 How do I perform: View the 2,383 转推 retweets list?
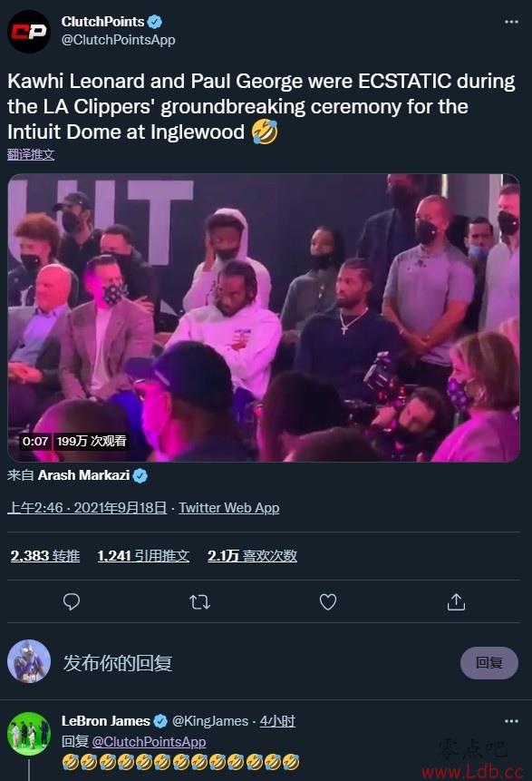click(45, 556)
